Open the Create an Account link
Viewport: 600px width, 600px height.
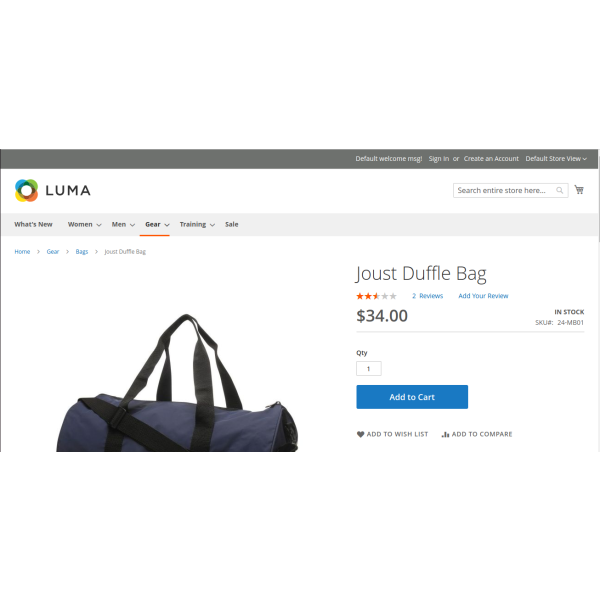pos(491,158)
